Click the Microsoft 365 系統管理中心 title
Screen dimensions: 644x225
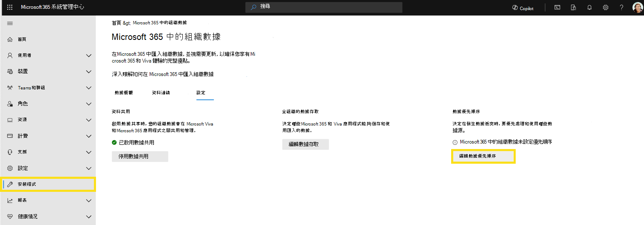[52, 8]
